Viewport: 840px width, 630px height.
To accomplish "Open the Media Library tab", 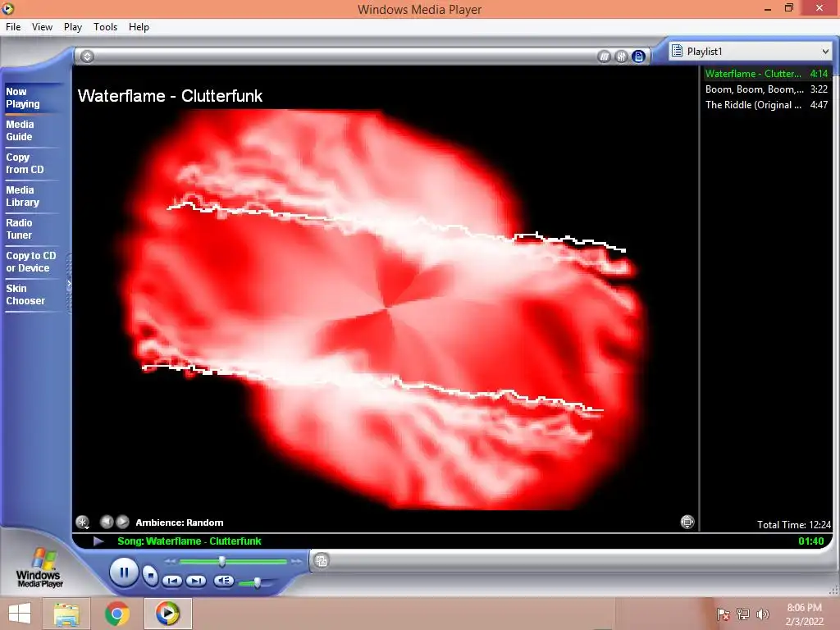I will [x=32, y=196].
